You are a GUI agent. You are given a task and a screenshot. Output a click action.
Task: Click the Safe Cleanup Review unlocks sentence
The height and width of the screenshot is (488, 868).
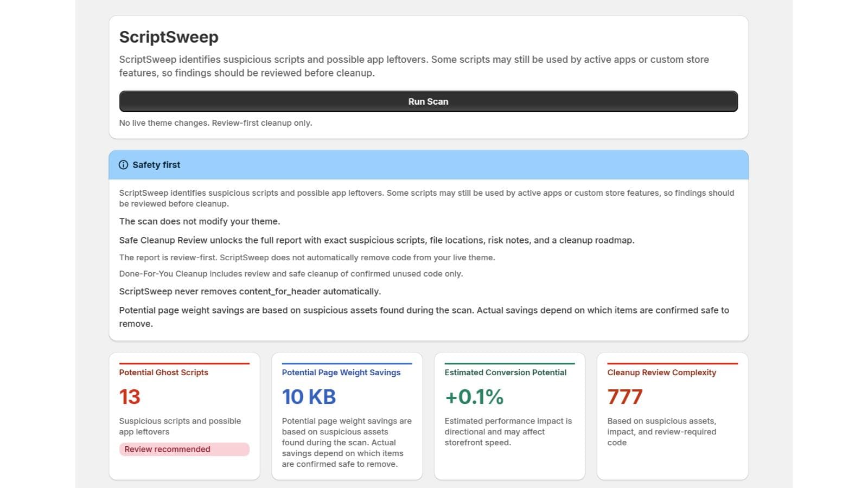point(376,240)
